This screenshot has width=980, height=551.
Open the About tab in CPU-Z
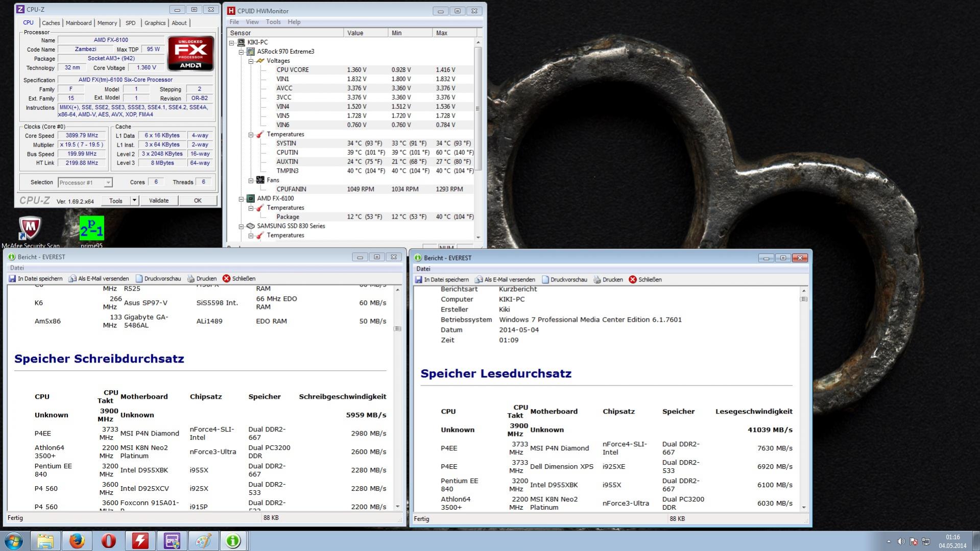[x=179, y=23]
